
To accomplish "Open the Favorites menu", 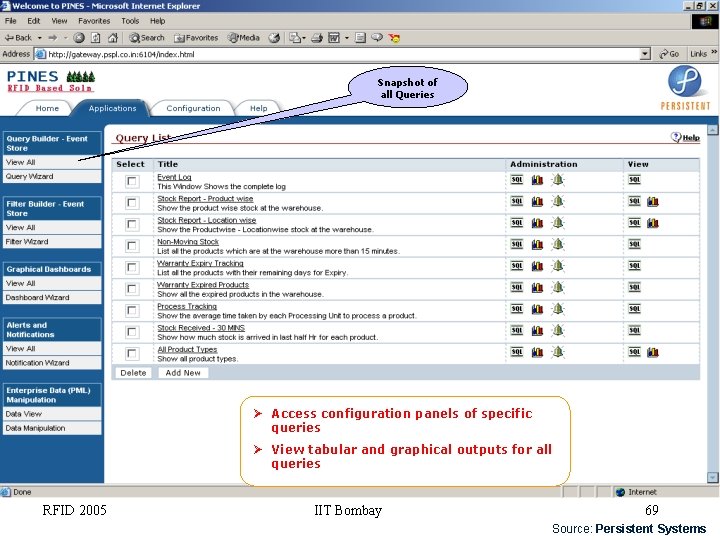I will point(94,21).
